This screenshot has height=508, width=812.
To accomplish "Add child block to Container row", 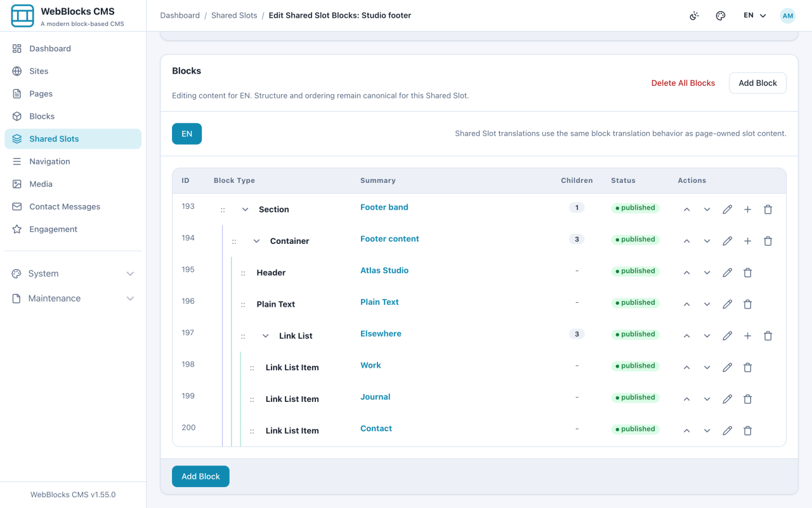I will click(747, 241).
